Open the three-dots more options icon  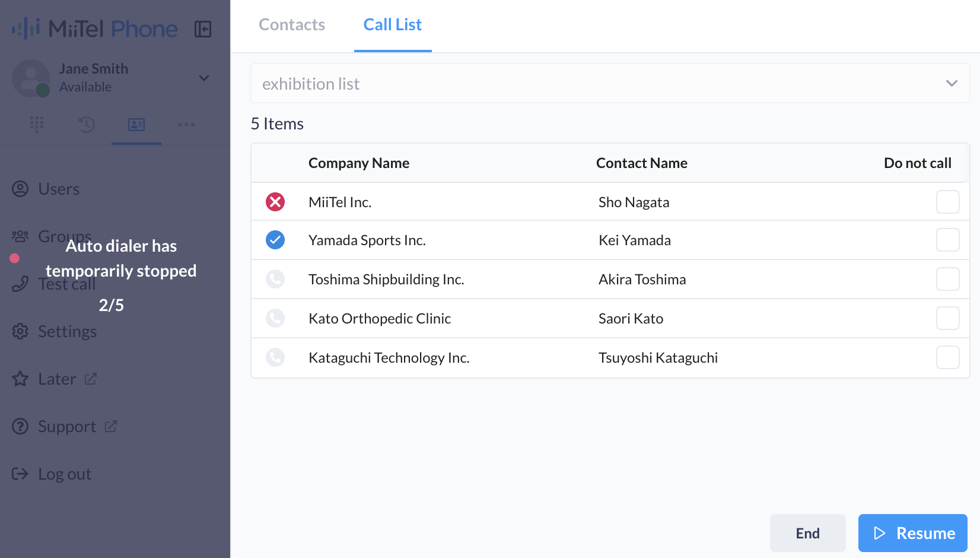click(186, 125)
